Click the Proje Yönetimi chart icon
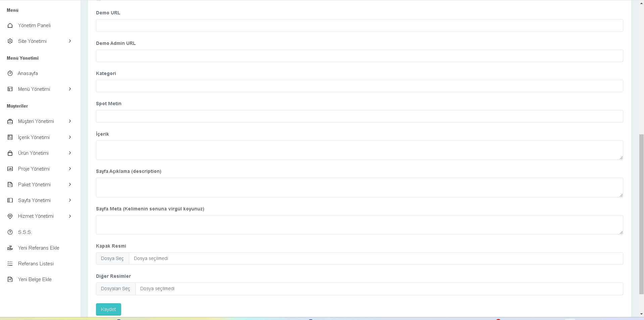 click(10, 169)
